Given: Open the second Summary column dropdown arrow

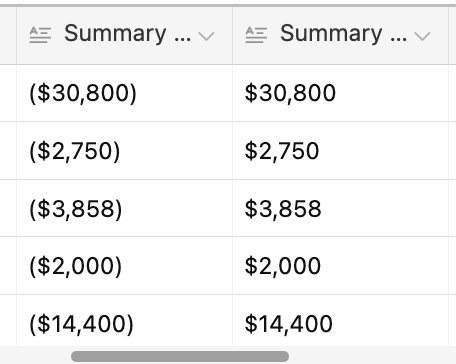Looking at the screenshot, I should pos(422,36).
